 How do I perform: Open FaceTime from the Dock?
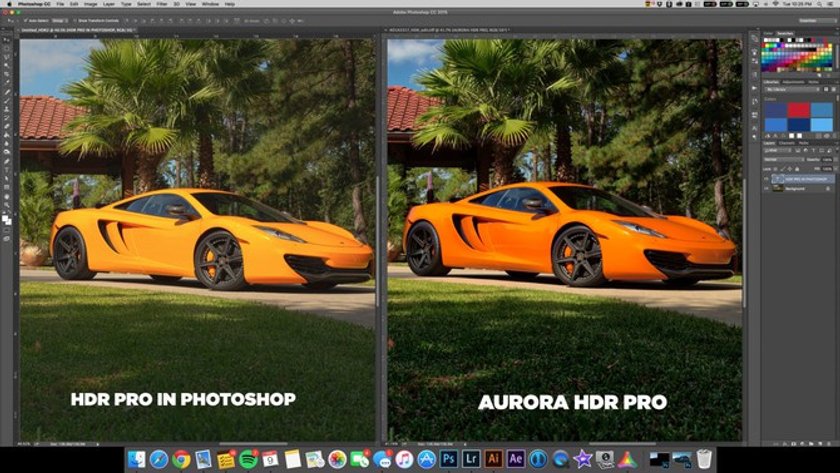(x=359, y=460)
